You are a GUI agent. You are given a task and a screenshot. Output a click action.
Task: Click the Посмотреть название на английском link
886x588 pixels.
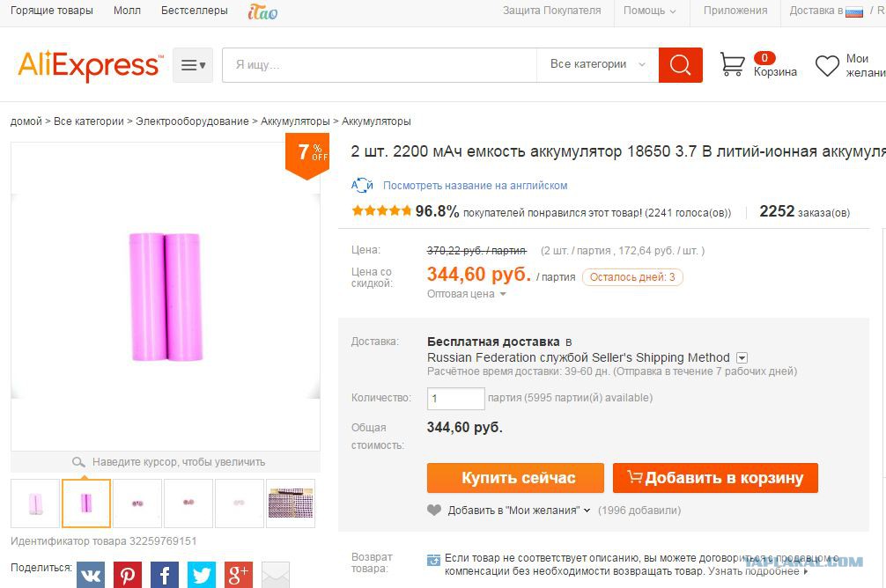coord(476,185)
